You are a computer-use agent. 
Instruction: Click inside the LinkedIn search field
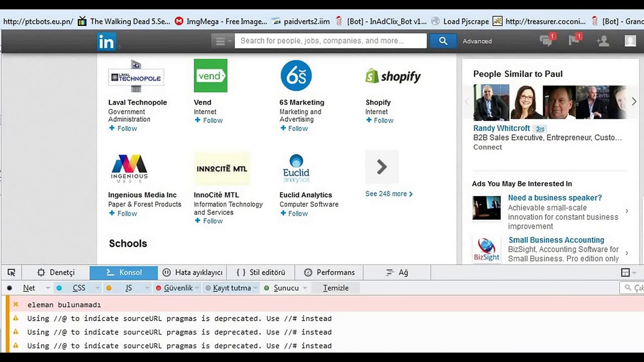click(x=331, y=41)
